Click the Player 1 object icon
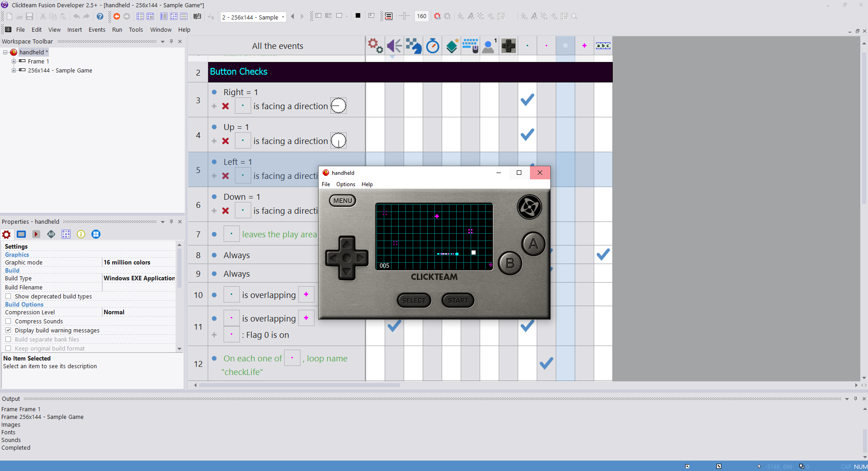 pyautogui.click(x=489, y=46)
